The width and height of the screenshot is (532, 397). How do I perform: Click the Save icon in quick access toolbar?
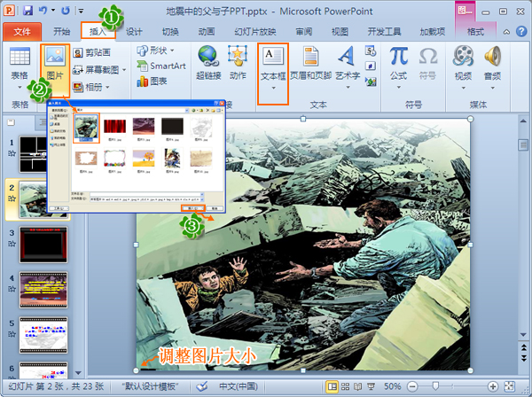click(x=27, y=11)
